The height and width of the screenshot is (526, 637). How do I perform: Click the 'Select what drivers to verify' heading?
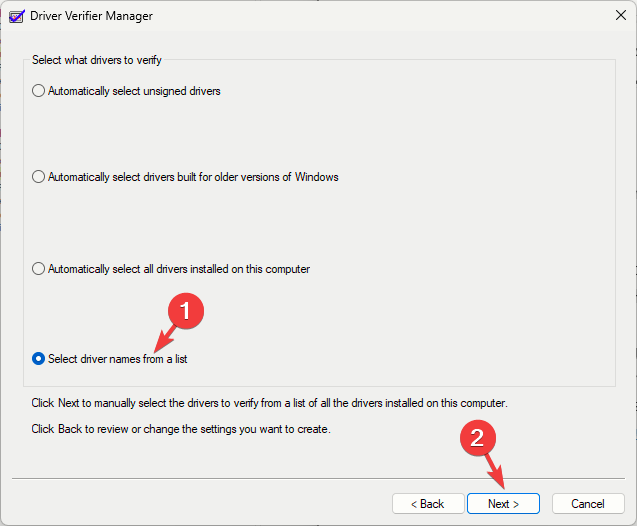pos(95,60)
